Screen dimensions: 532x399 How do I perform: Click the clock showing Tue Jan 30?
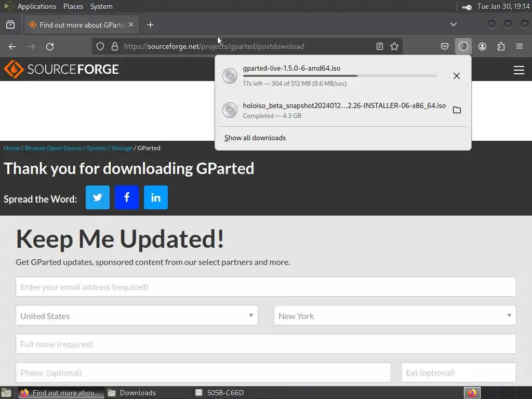[x=503, y=6]
